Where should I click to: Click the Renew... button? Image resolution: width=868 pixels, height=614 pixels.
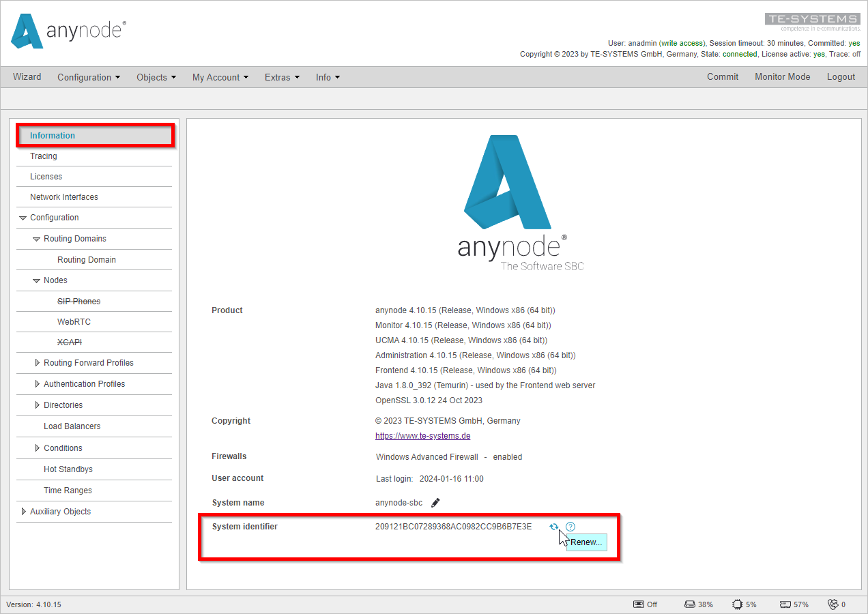[586, 542]
